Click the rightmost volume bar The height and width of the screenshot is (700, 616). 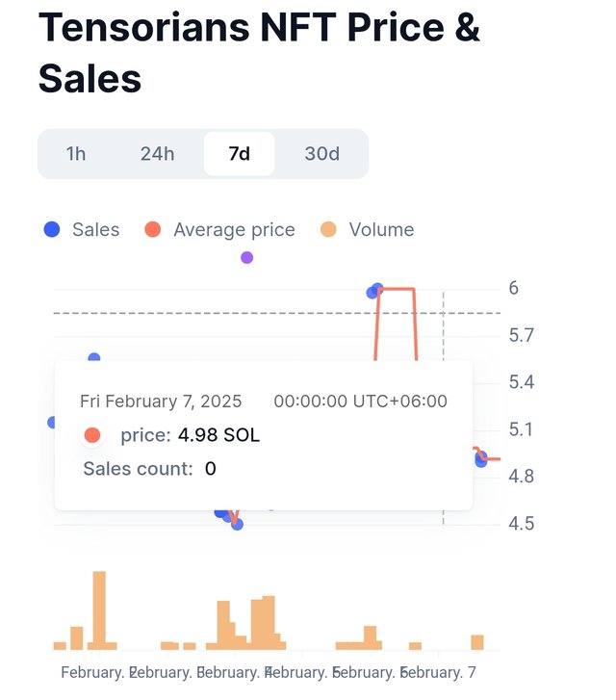coord(477,642)
